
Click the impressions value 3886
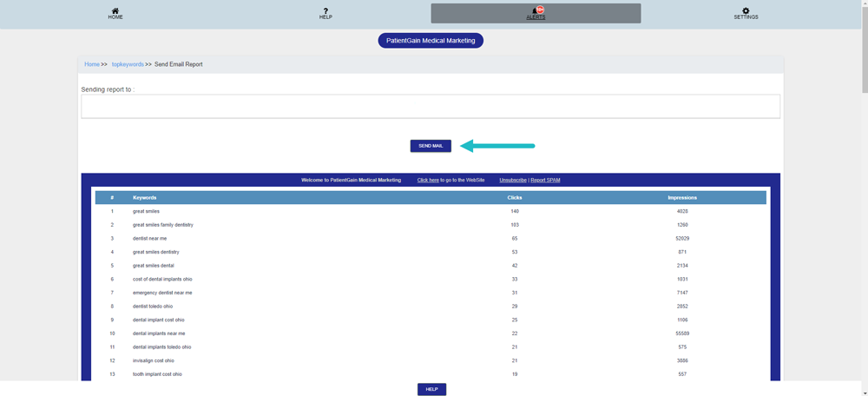pos(682,360)
